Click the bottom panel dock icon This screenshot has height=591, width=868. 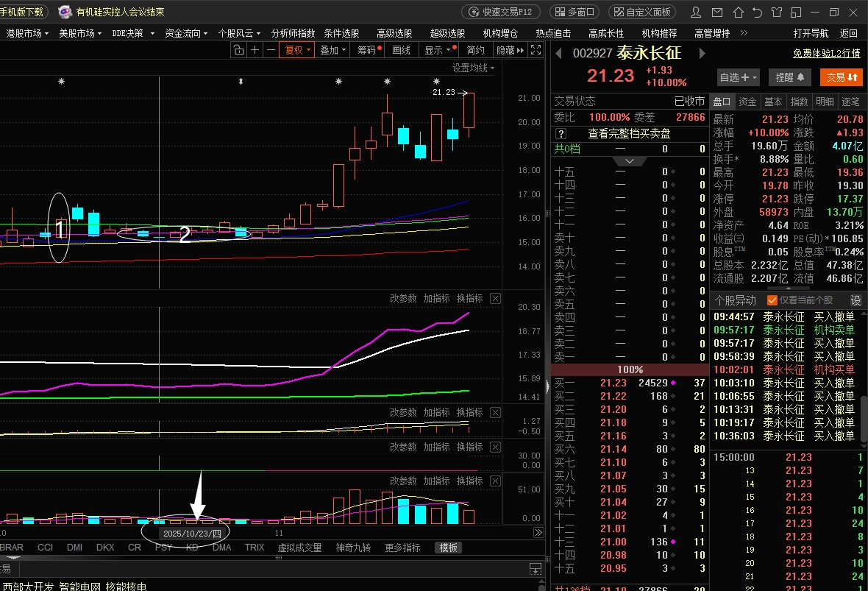pos(536,569)
